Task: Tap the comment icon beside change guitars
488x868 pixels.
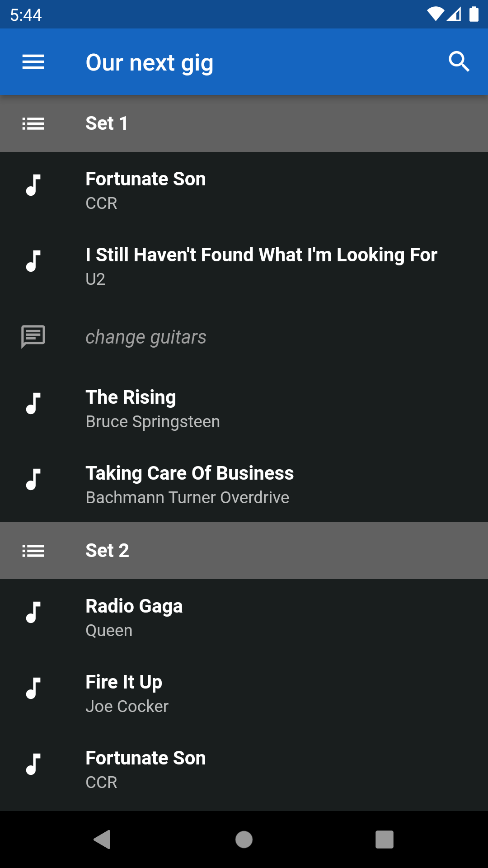Action: (x=33, y=337)
